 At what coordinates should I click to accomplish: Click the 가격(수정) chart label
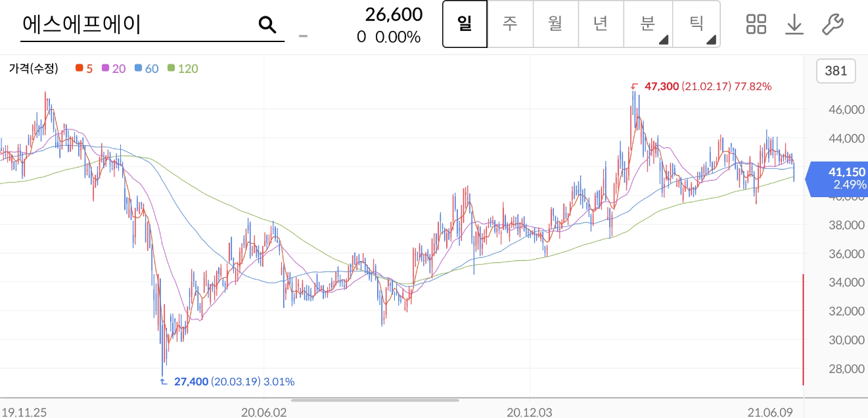pyautogui.click(x=34, y=68)
